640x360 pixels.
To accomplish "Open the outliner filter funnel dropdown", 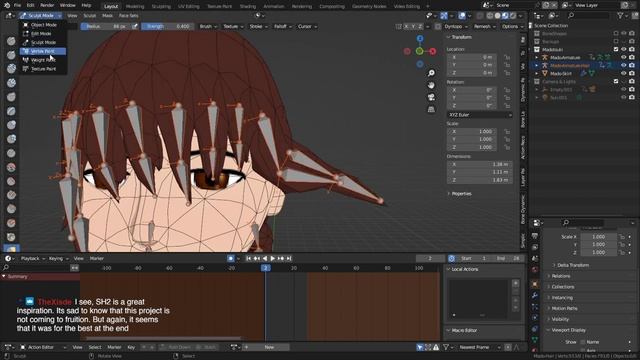I will (622, 16).
